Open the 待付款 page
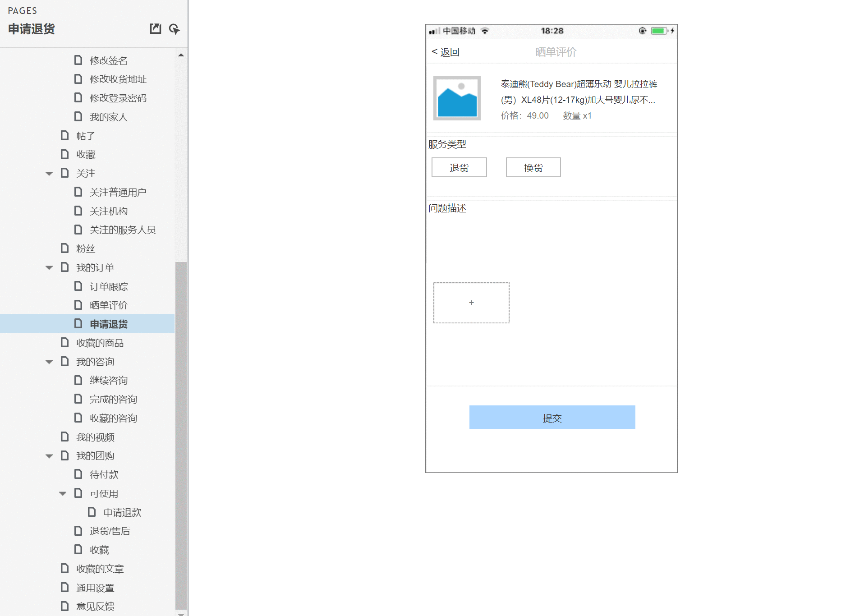This screenshot has width=855, height=616. pyautogui.click(x=104, y=474)
